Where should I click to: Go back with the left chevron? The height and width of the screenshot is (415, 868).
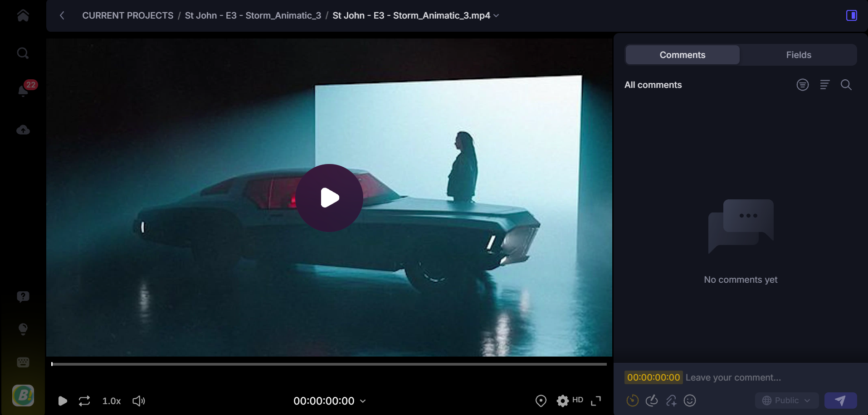coord(62,15)
